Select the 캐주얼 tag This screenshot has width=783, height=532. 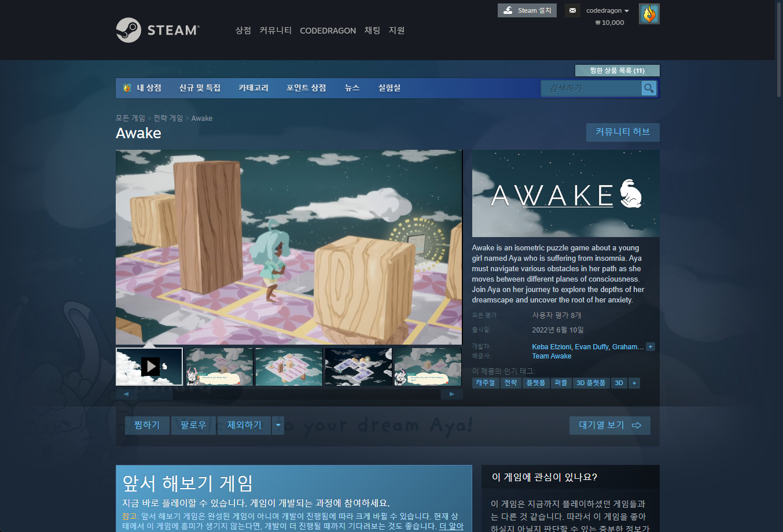486,383
